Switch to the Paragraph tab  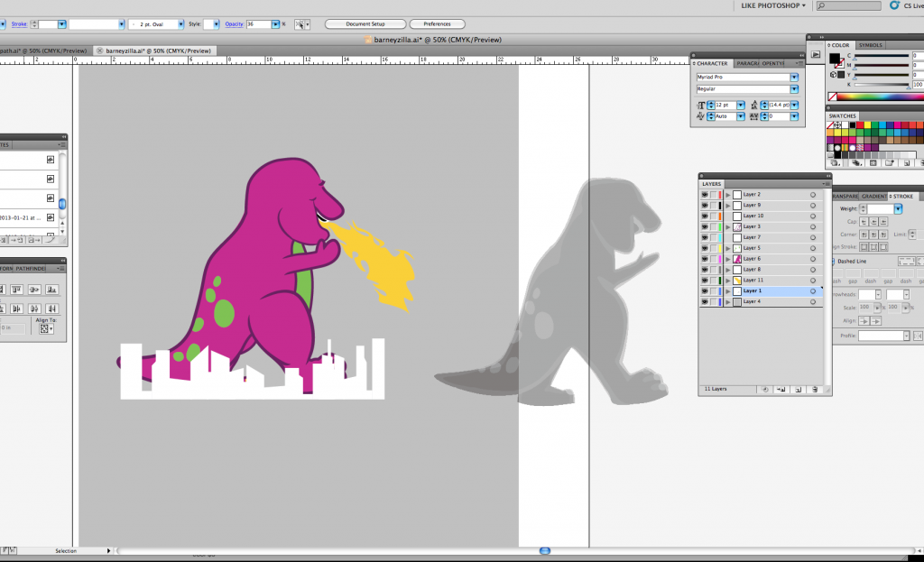click(x=747, y=63)
